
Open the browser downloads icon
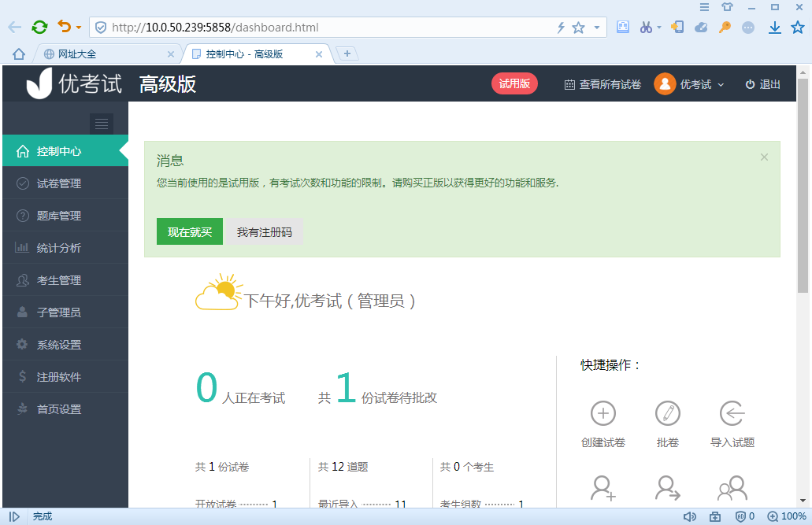775,28
